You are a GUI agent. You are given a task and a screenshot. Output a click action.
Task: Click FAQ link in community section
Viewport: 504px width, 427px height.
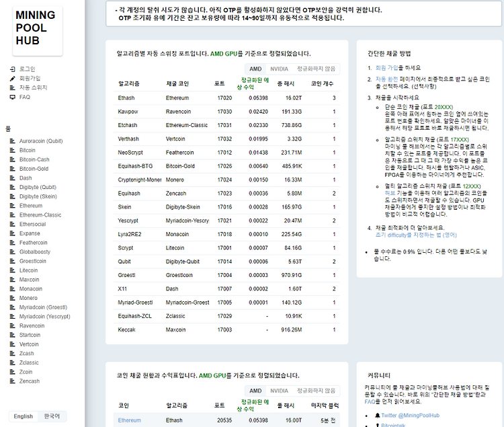click(x=370, y=401)
